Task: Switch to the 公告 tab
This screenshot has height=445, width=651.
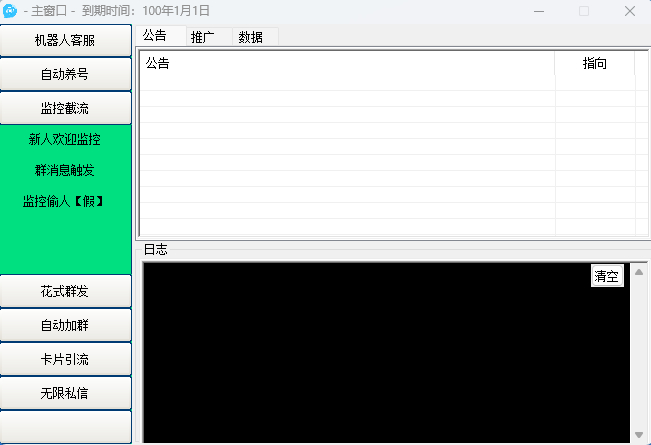Action: click(155, 36)
